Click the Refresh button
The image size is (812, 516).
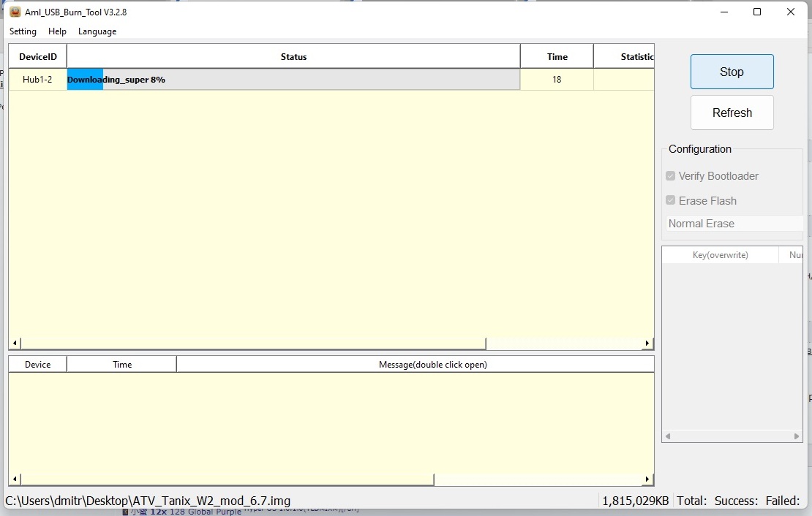click(732, 113)
